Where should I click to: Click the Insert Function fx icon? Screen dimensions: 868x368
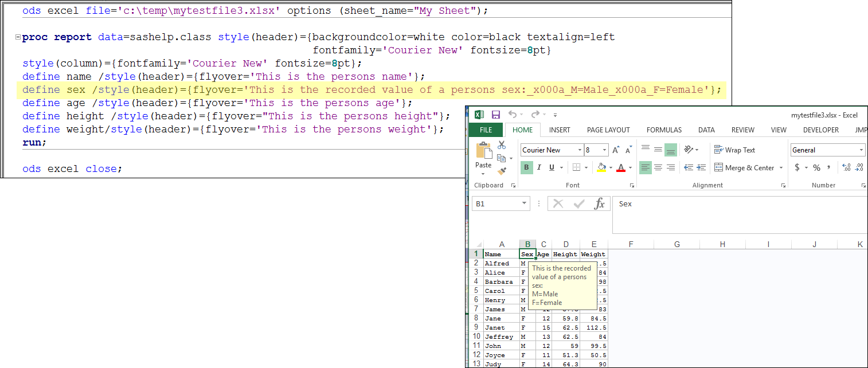tap(599, 204)
